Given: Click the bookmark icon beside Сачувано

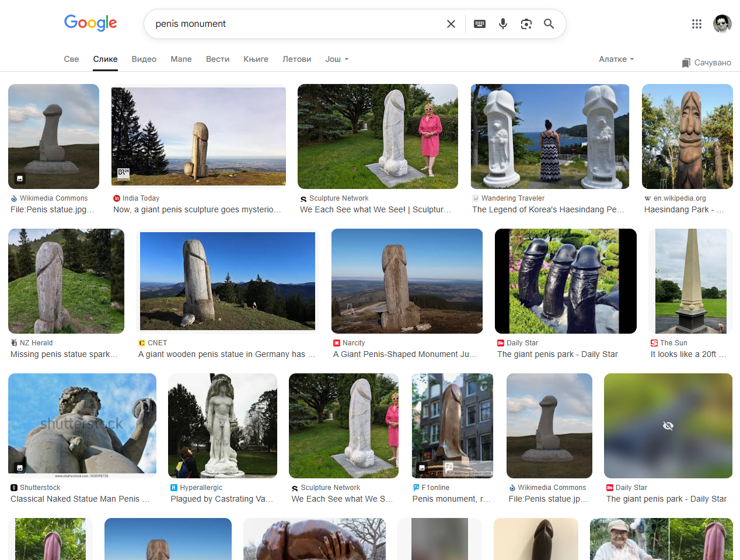Looking at the screenshot, I should point(686,63).
